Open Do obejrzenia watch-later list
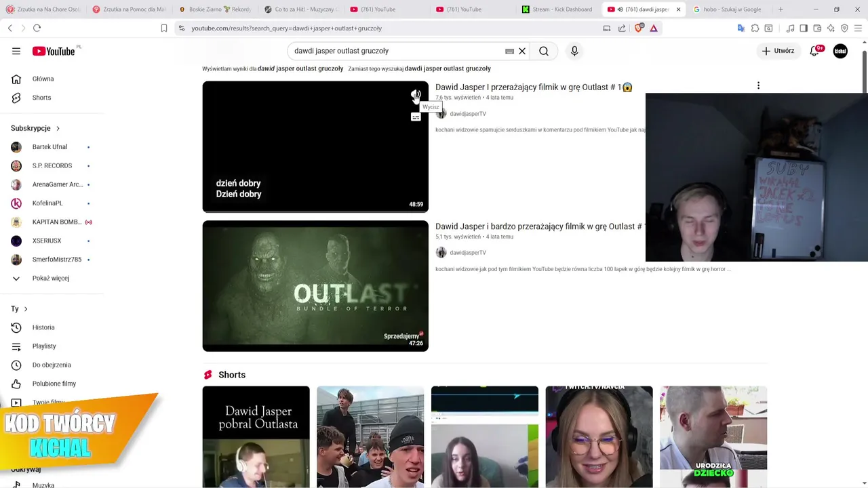The height and width of the screenshot is (488, 868). point(51,365)
